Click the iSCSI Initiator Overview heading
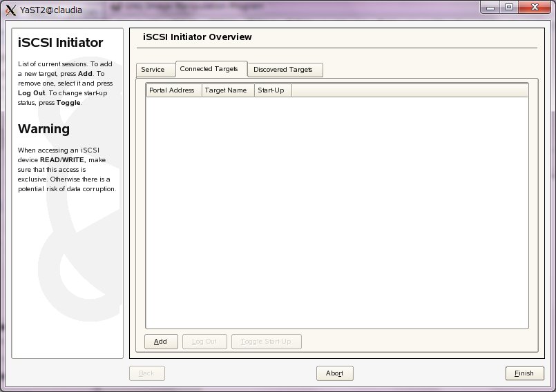The image size is (556, 392). click(x=197, y=37)
